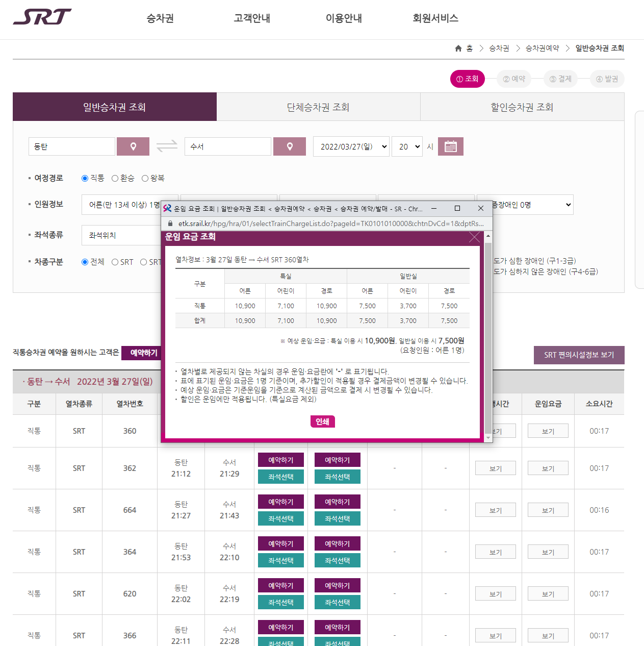
Task: Reserve 특실 on train 620
Action: (x=281, y=585)
